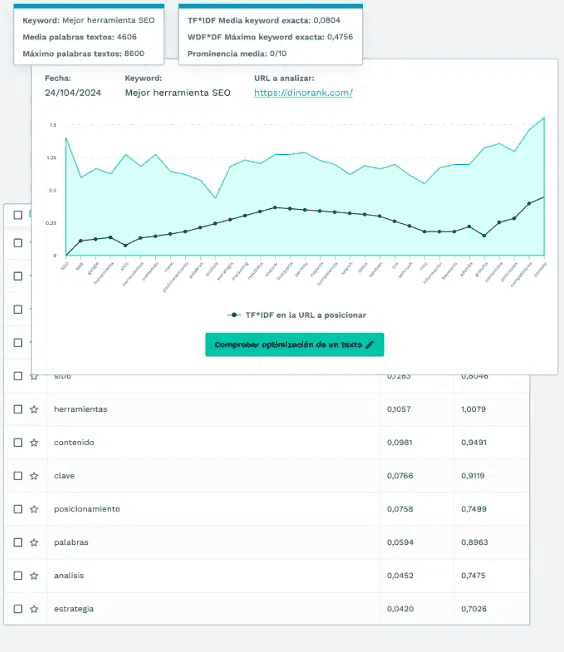564x652 pixels.
Task: Click the pencil icon on the Comprobar button
Action: (x=370, y=345)
